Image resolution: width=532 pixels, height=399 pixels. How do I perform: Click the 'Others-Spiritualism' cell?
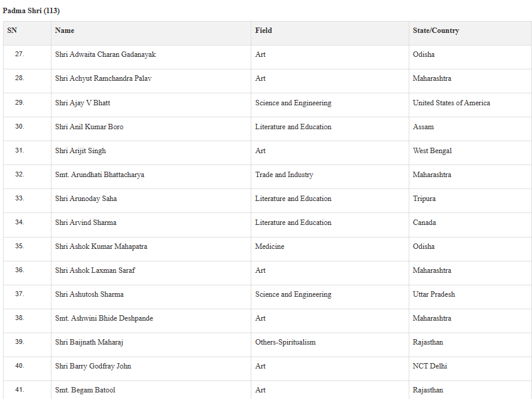285,342
